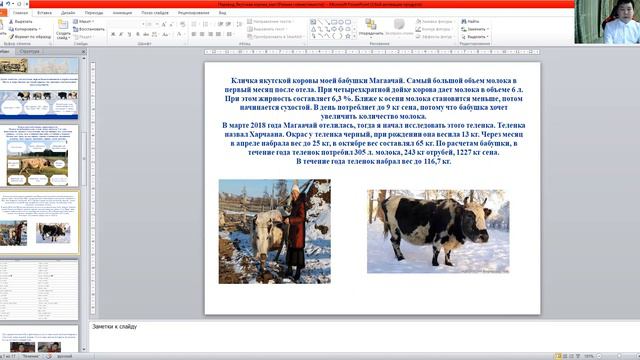Click the Clear Formatting icon
640x360 pixels.
182,24
